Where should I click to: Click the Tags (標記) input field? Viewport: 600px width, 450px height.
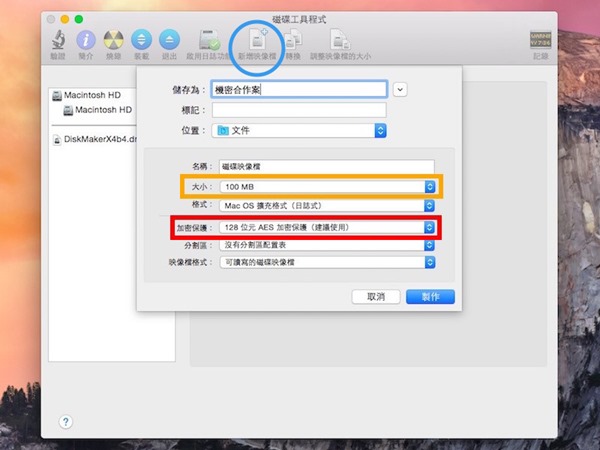pos(299,110)
